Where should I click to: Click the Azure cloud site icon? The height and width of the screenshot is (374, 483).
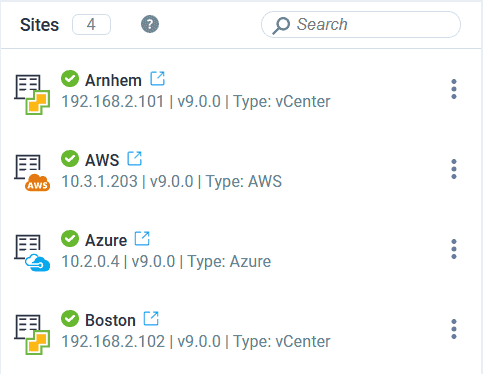(x=32, y=253)
